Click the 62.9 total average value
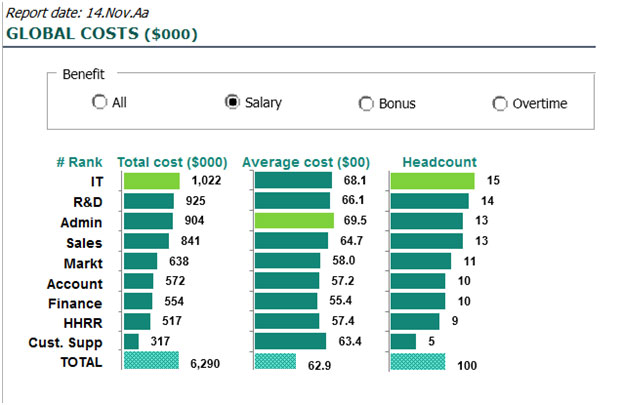Viewport: 625px width, 405px height. [319, 366]
